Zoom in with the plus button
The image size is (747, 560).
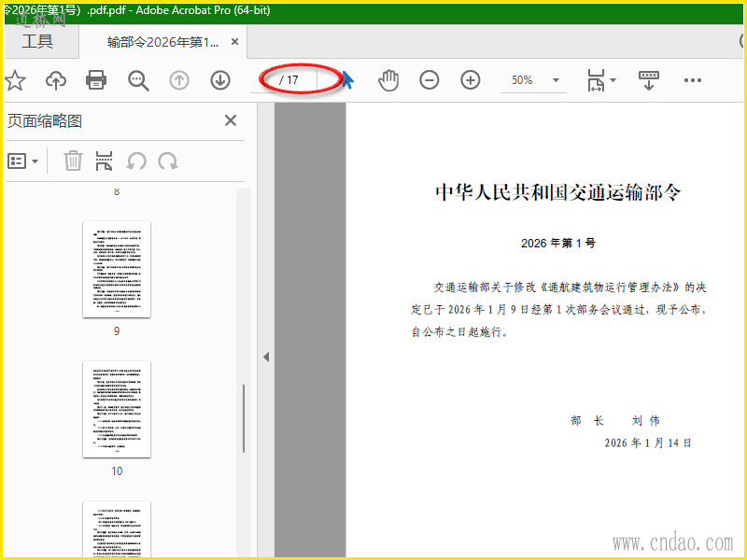pos(471,80)
